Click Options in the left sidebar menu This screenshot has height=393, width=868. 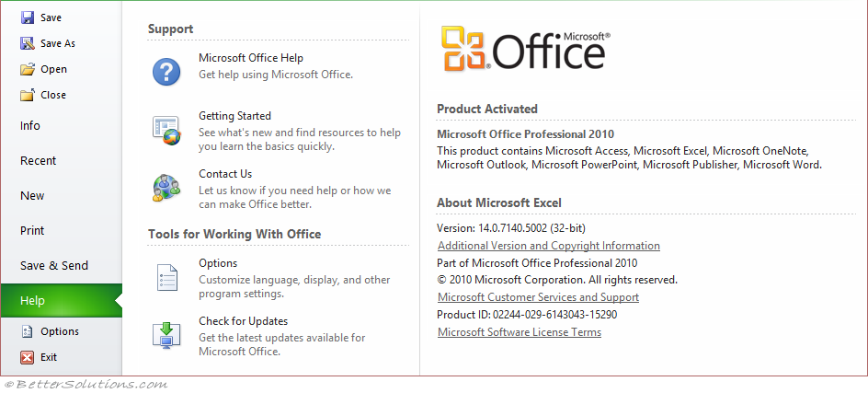(60, 331)
